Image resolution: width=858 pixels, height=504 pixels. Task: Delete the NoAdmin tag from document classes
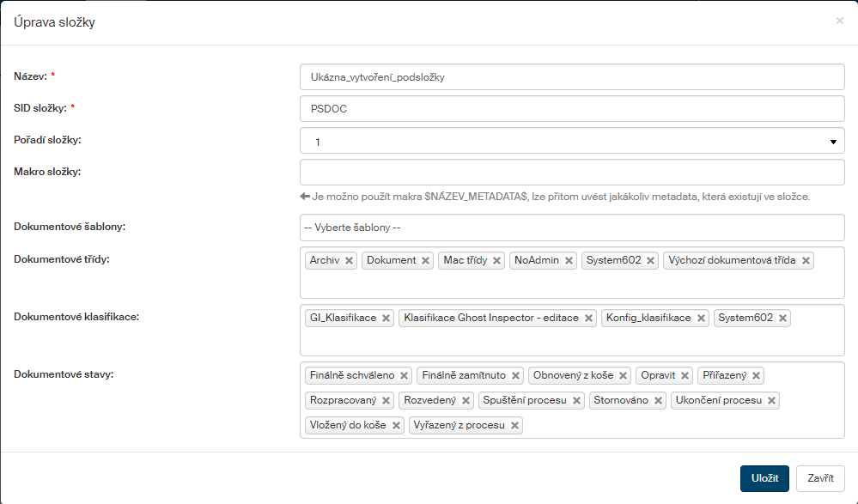(569, 261)
